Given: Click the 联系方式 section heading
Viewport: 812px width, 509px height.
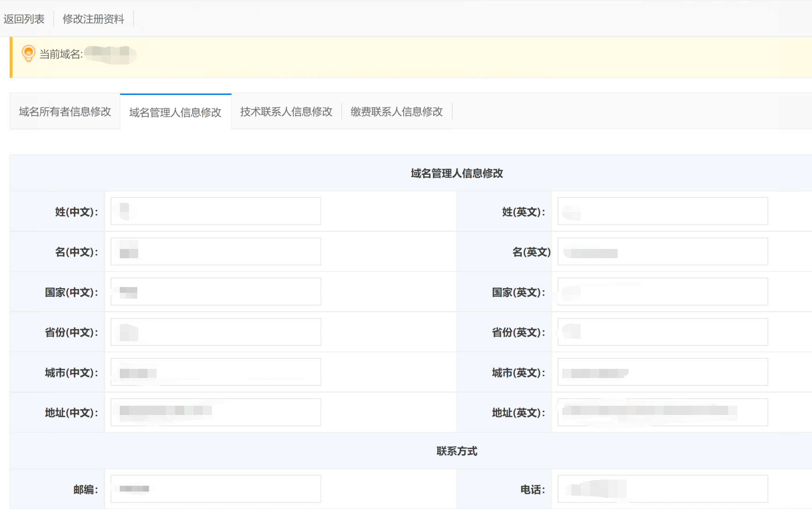Looking at the screenshot, I should tap(457, 451).
